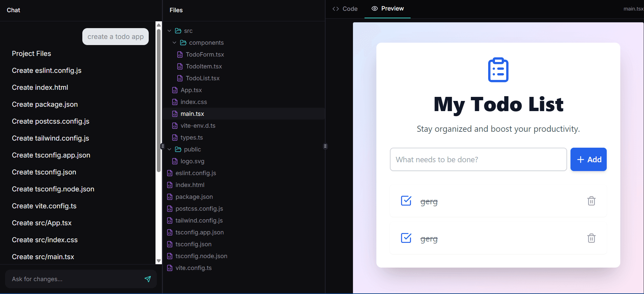Screen dimensions: 644x294
Task: Uncheck the second gerg todo checkbox
Action: [406, 238]
